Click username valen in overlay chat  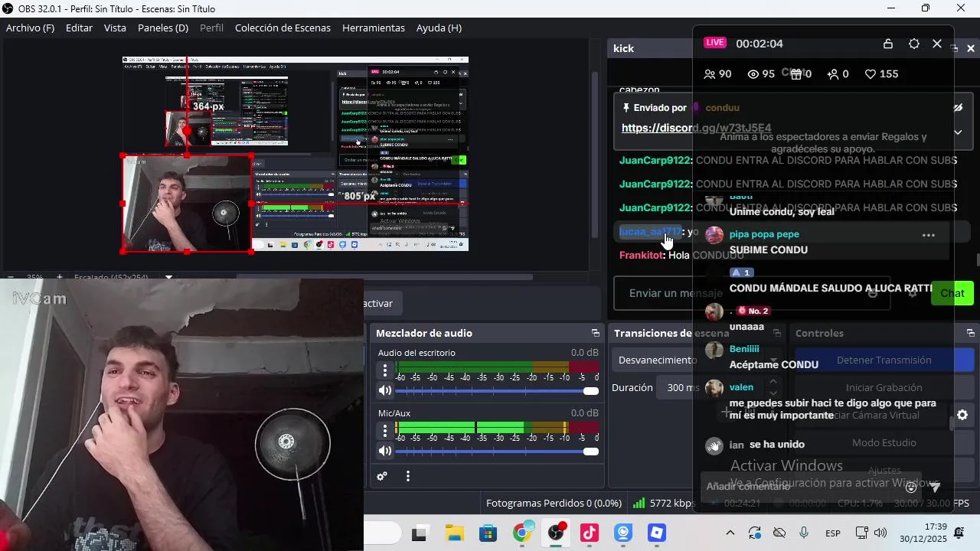click(x=741, y=387)
